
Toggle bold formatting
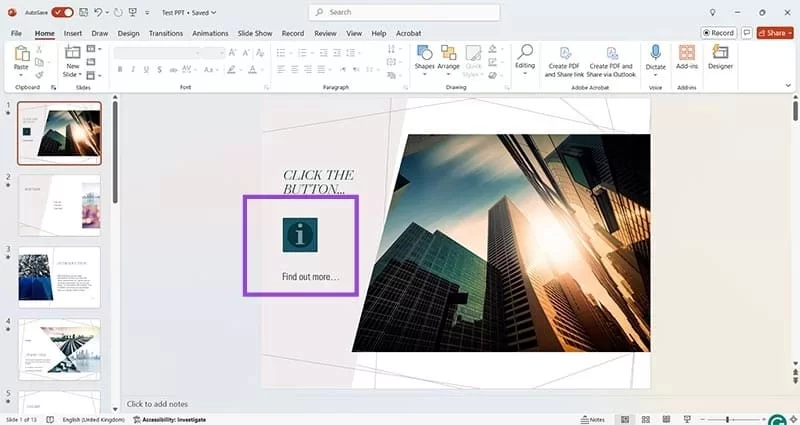click(120, 70)
